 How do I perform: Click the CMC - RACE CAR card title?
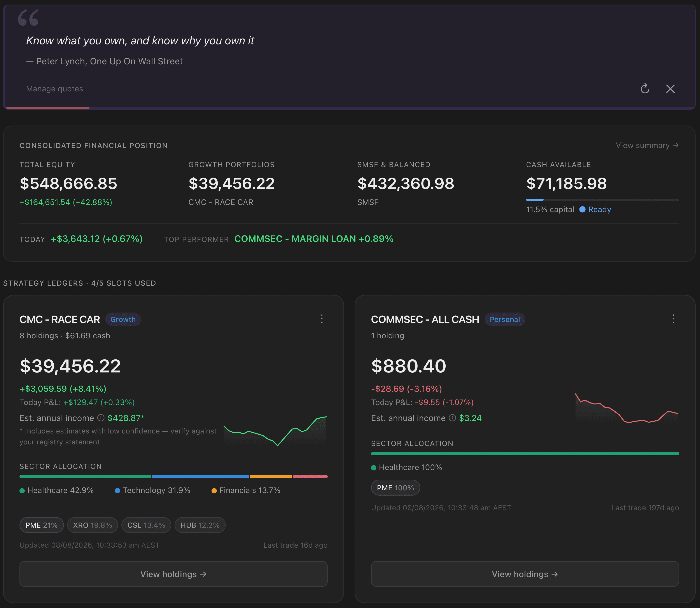point(60,319)
